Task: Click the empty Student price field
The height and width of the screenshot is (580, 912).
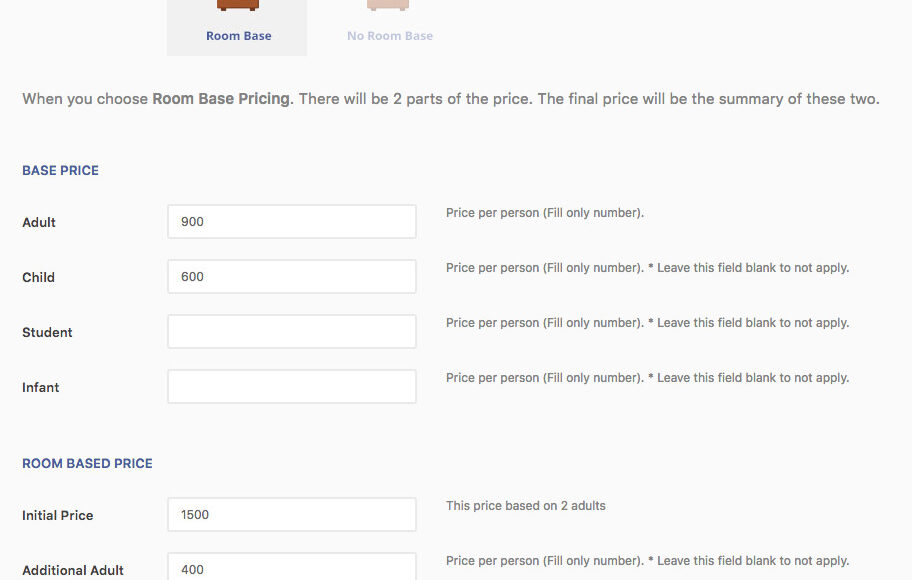Action: [291, 332]
